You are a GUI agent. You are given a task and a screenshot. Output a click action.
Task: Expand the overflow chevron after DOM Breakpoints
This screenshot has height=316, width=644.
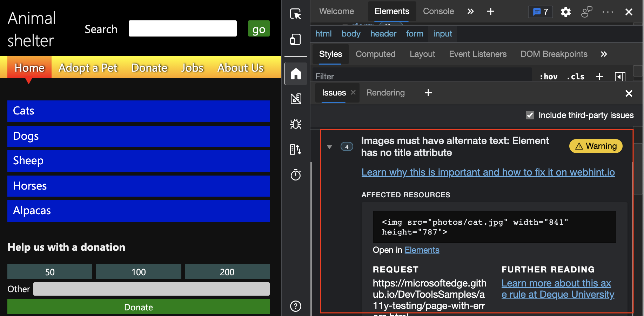click(604, 54)
